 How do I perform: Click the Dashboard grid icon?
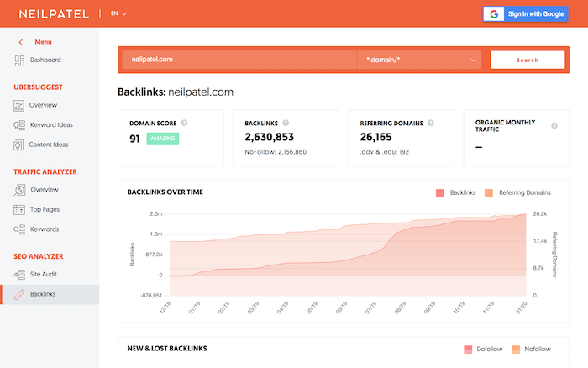point(19,60)
